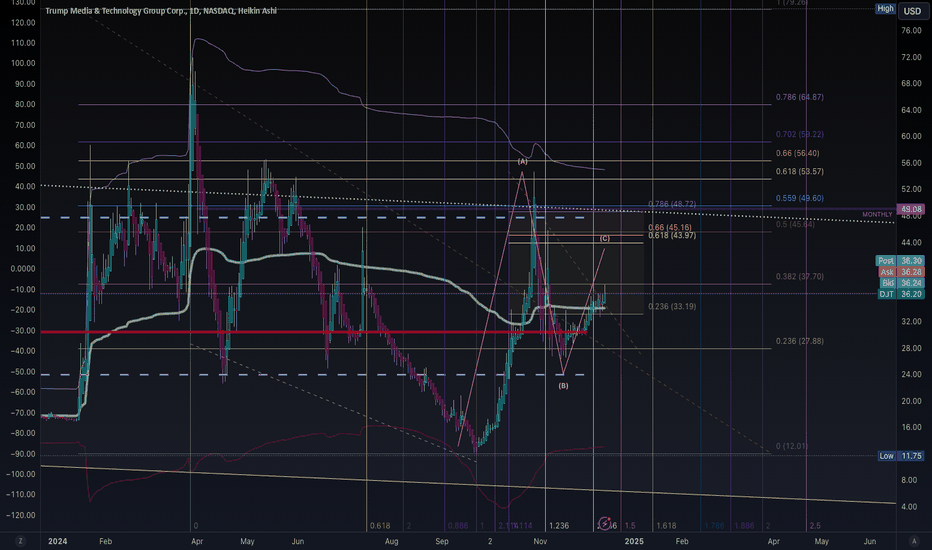
Task: Click the 'High' price label
Action: [x=885, y=8]
